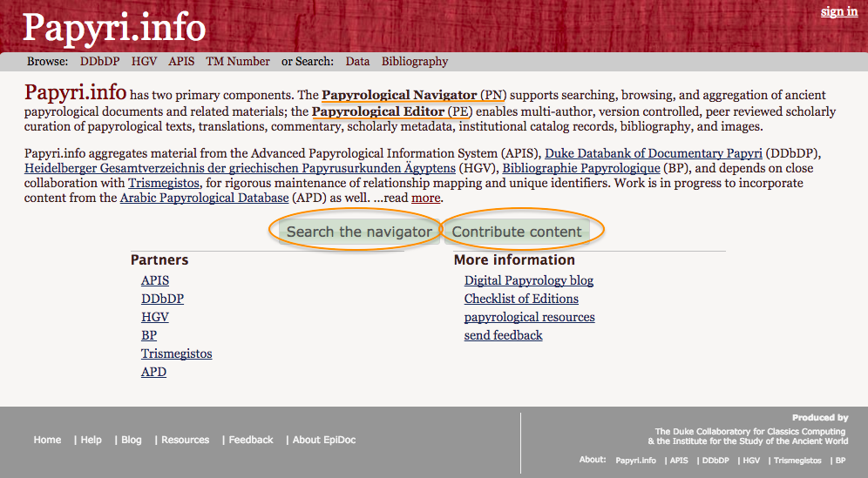Open BP under Partners
The image size is (868, 478).
149,335
